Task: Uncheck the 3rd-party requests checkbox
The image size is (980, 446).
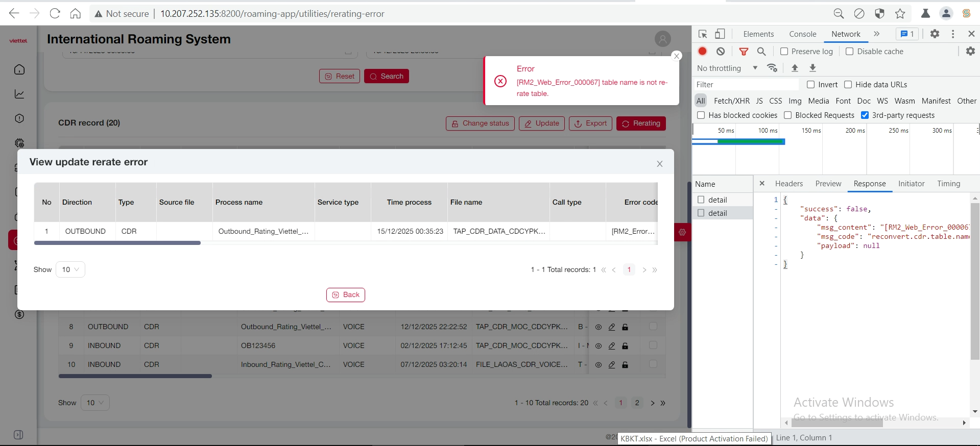Action: click(865, 115)
